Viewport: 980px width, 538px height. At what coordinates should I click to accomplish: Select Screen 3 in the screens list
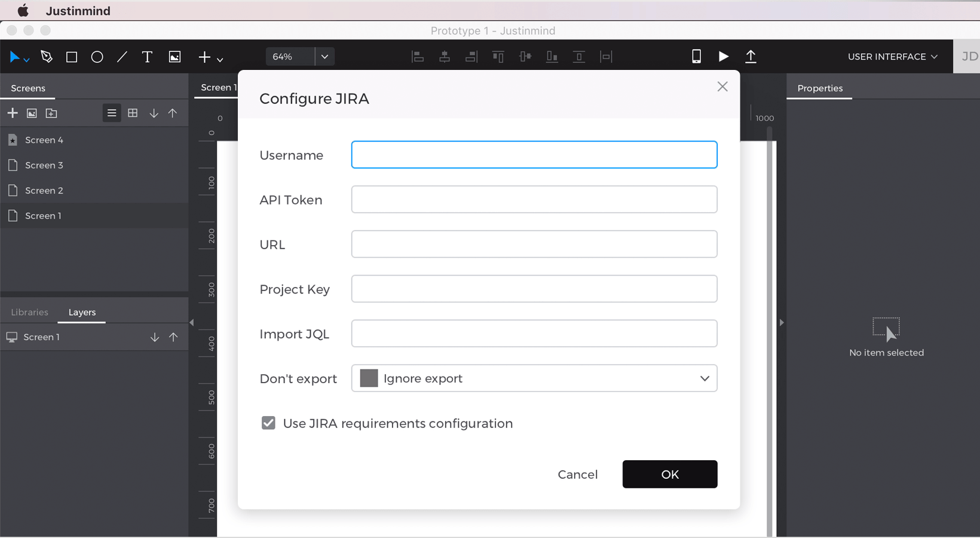tap(94, 165)
